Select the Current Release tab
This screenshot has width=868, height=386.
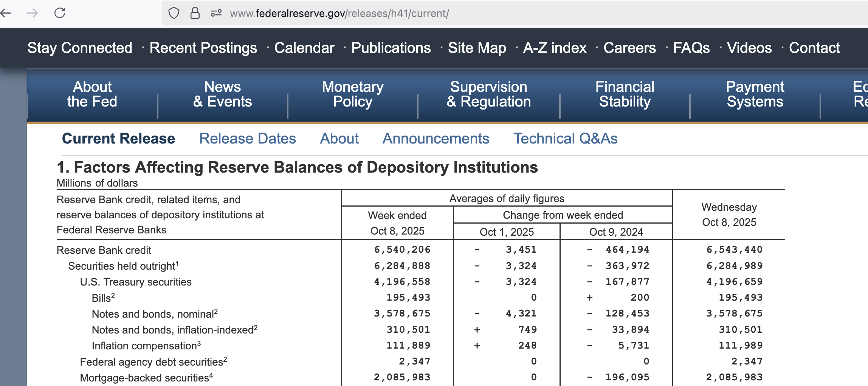pos(118,139)
